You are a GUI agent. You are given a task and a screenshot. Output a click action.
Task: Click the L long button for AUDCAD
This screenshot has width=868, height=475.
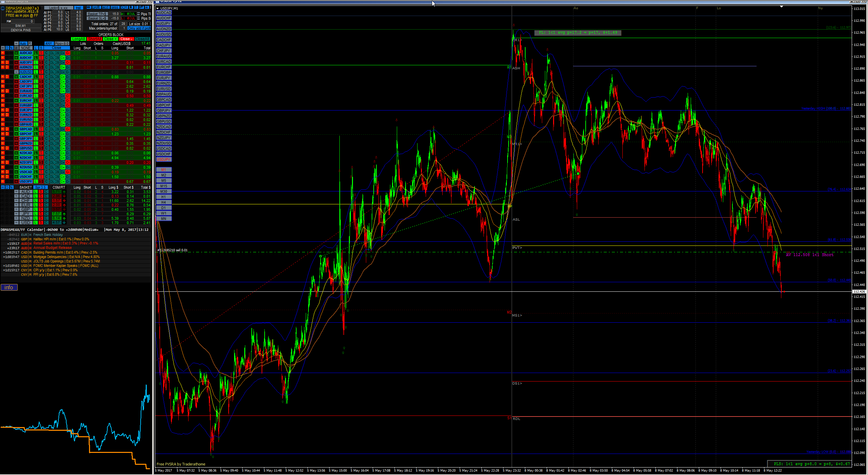tap(36, 53)
